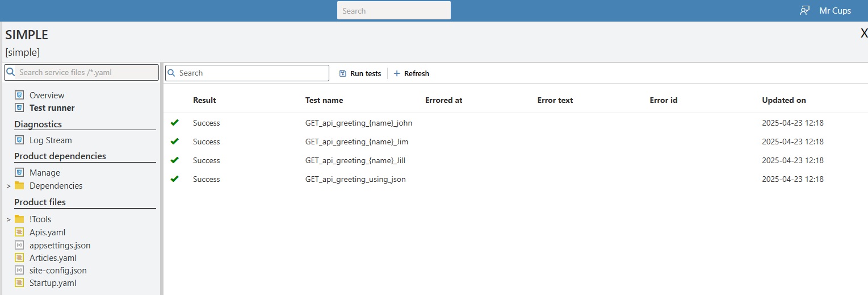The height and width of the screenshot is (295, 868).
Task: Open site-config.json file
Action: (x=58, y=271)
